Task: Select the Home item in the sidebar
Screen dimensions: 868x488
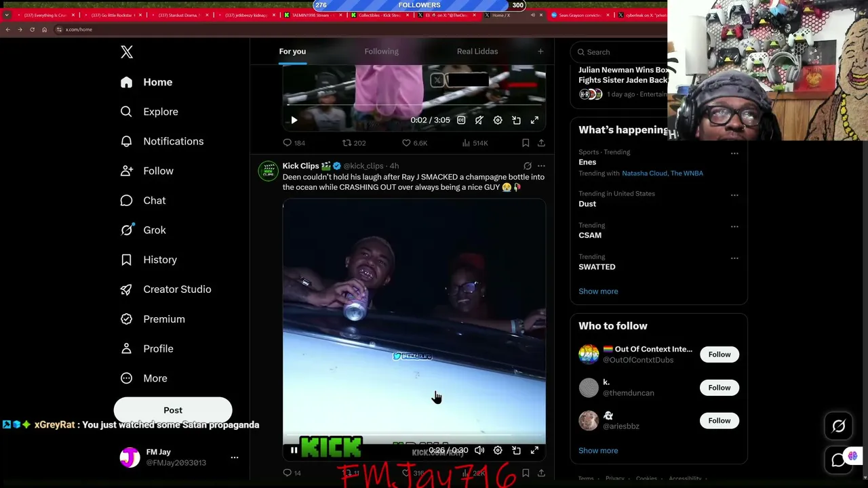Action: [146, 82]
